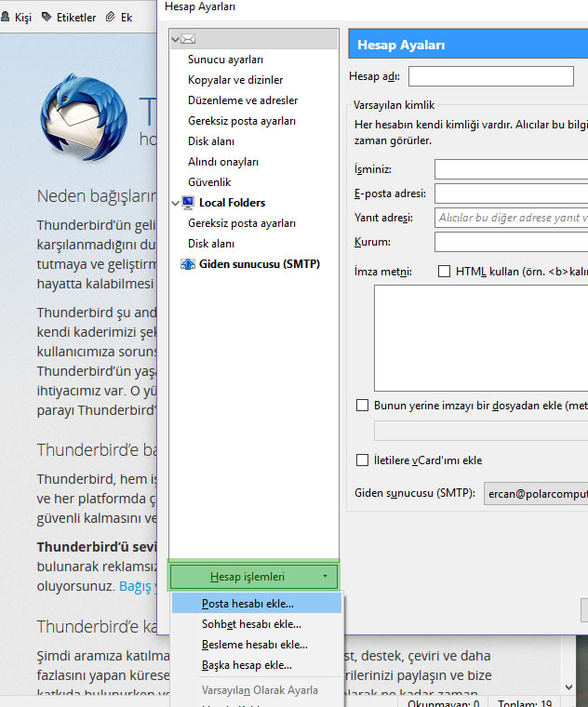
Task: Choose Başka hesap ekle menu item
Action: pyautogui.click(x=257, y=665)
